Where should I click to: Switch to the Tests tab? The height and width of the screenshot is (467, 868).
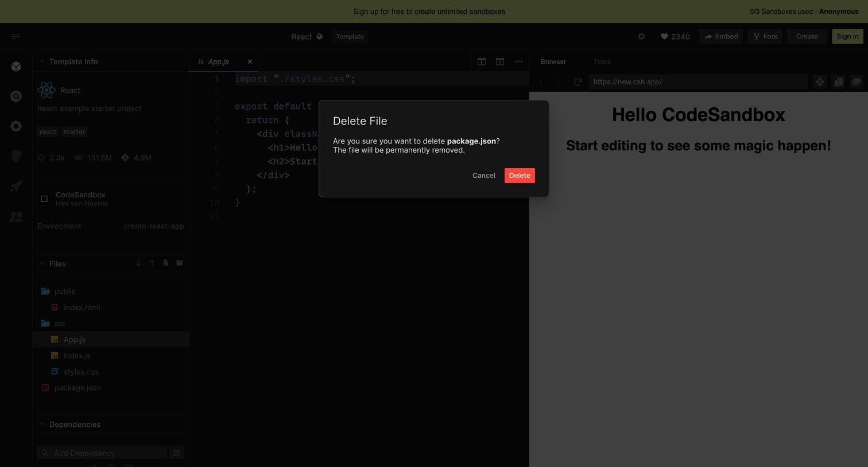[x=602, y=61]
